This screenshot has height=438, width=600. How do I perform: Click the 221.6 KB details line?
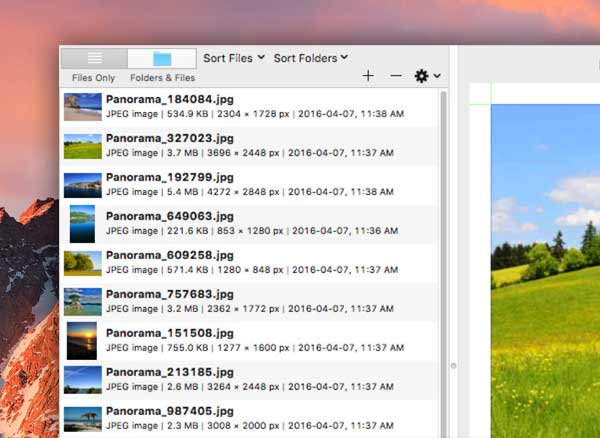(252, 231)
